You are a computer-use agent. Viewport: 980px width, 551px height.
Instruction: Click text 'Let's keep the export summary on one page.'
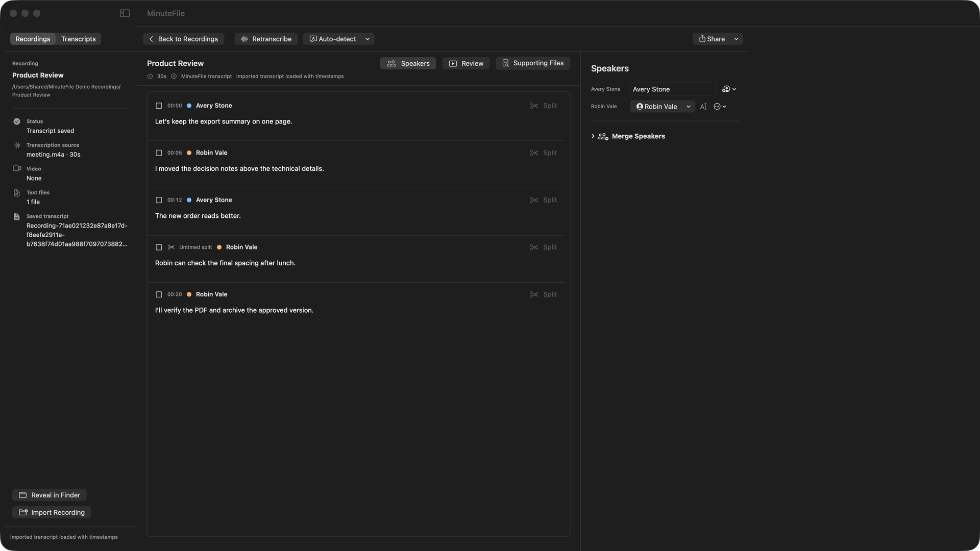(x=224, y=121)
